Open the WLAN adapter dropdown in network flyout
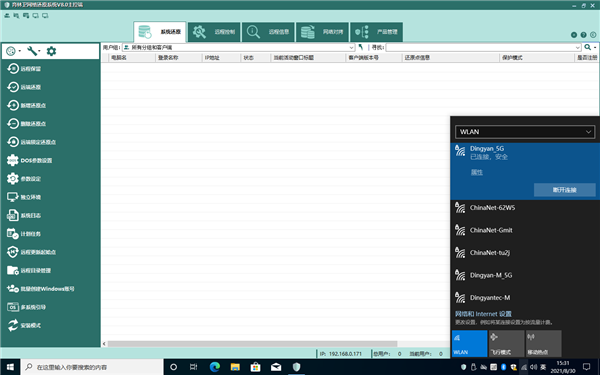Screen dimensions: 600x375 pos(525,132)
